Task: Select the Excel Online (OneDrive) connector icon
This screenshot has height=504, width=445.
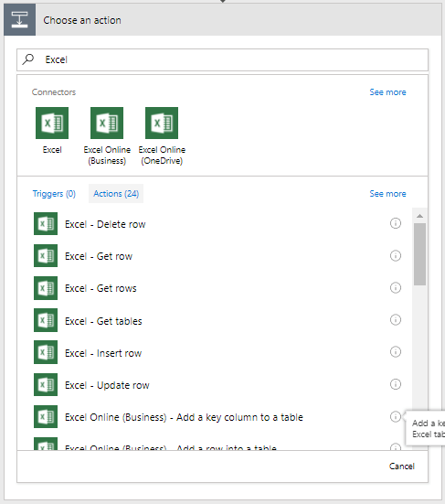Action: pyautogui.click(x=162, y=123)
